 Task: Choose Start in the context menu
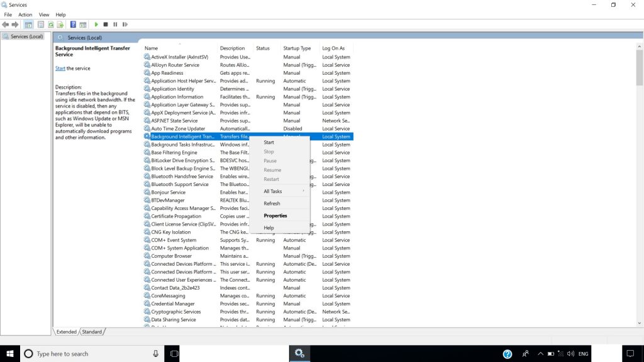(280, 143)
